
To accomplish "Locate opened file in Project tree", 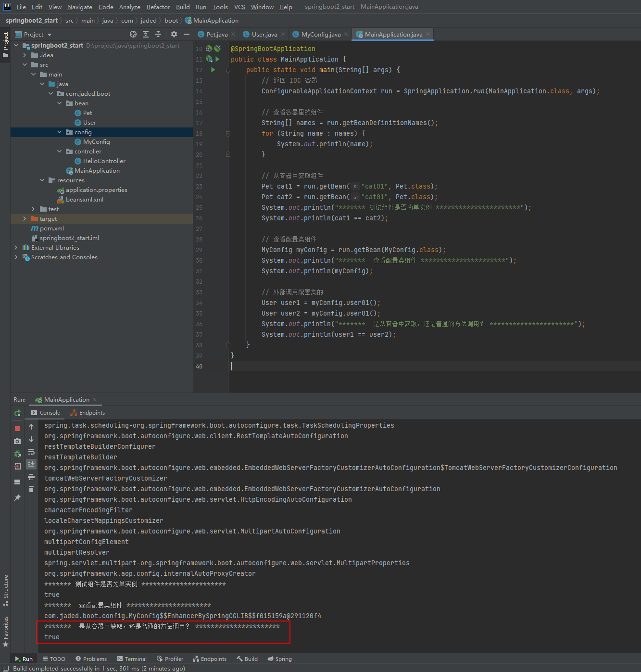I will [x=133, y=34].
